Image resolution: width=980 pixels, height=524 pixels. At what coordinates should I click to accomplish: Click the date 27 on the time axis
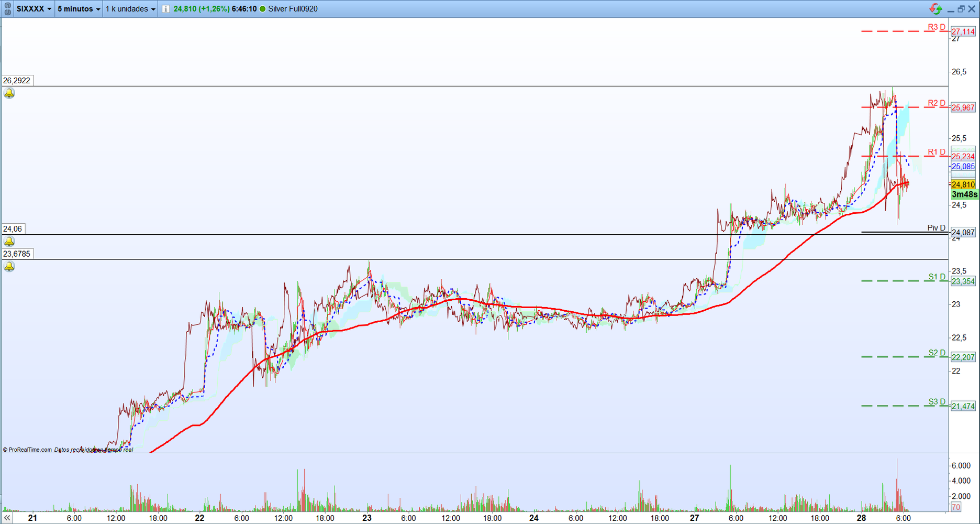(x=694, y=518)
